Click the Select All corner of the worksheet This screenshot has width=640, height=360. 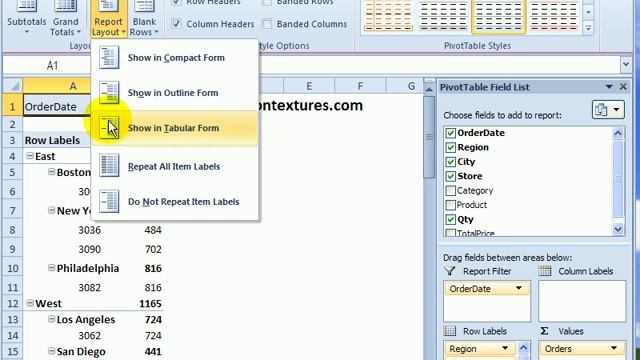tap(13, 86)
